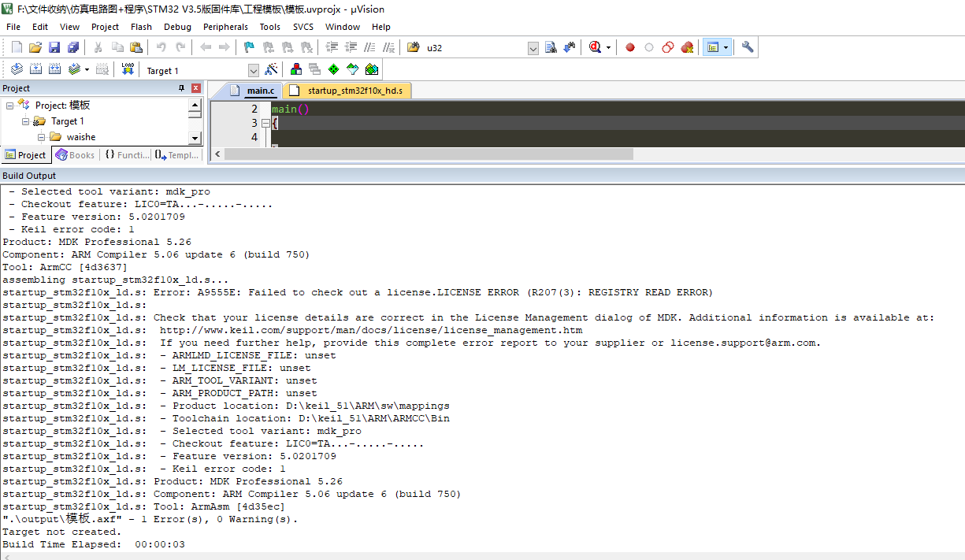Image resolution: width=965 pixels, height=560 pixels.
Task: Click the project tree scroll down arrow
Action: pos(195,138)
